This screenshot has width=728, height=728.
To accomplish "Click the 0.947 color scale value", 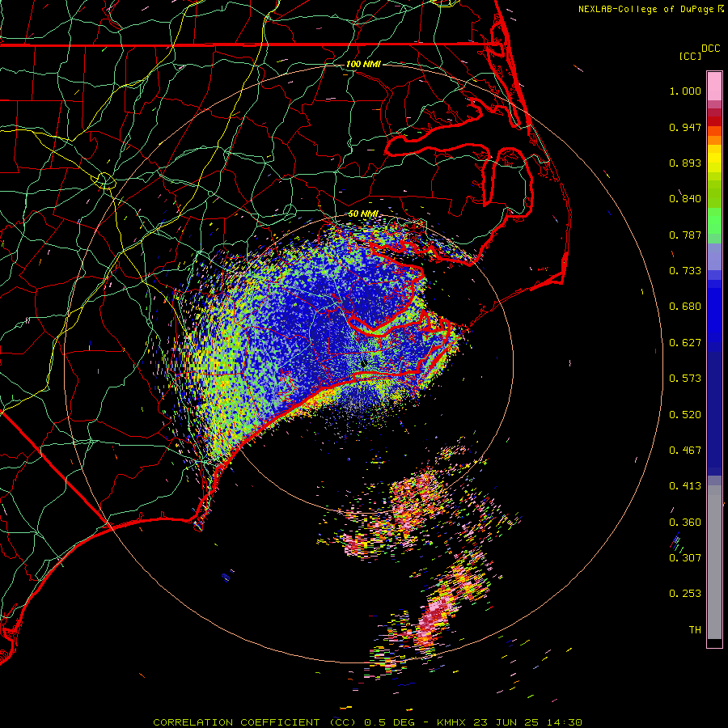I will click(x=685, y=127).
